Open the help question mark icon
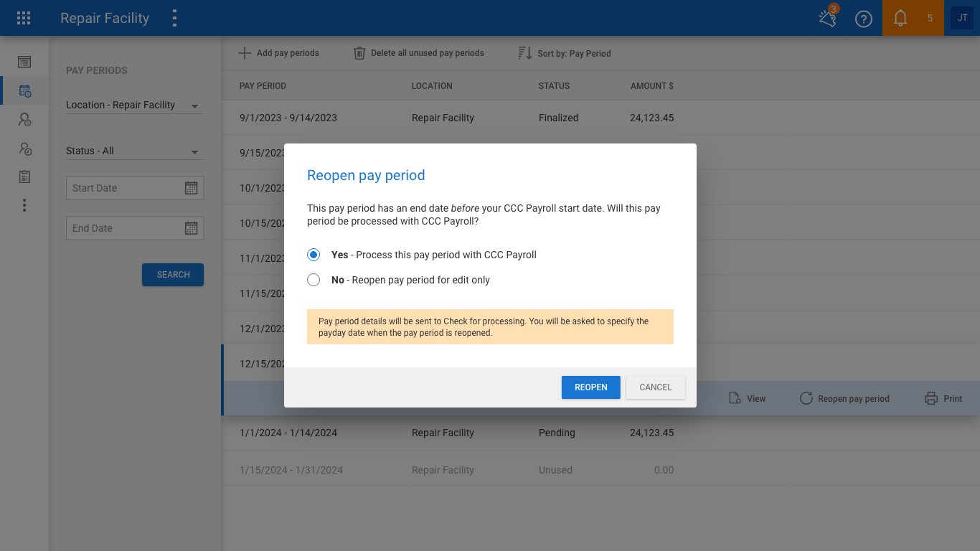Image resolution: width=980 pixels, height=551 pixels. click(x=864, y=19)
